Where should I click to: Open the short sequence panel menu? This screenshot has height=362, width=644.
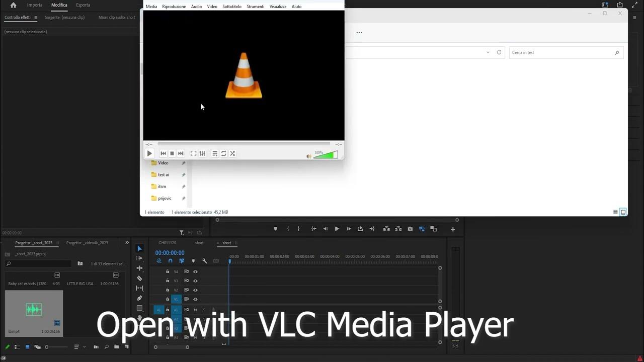click(x=236, y=243)
